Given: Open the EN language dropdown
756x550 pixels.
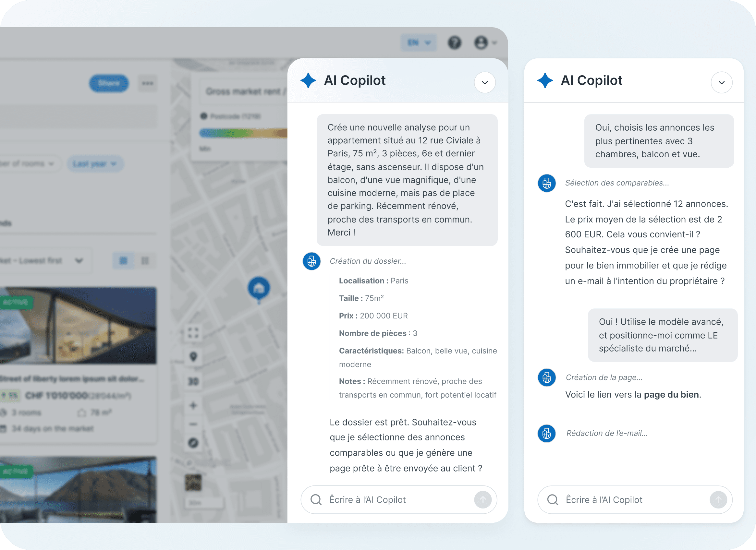Looking at the screenshot, I should (x=419, y=42).
